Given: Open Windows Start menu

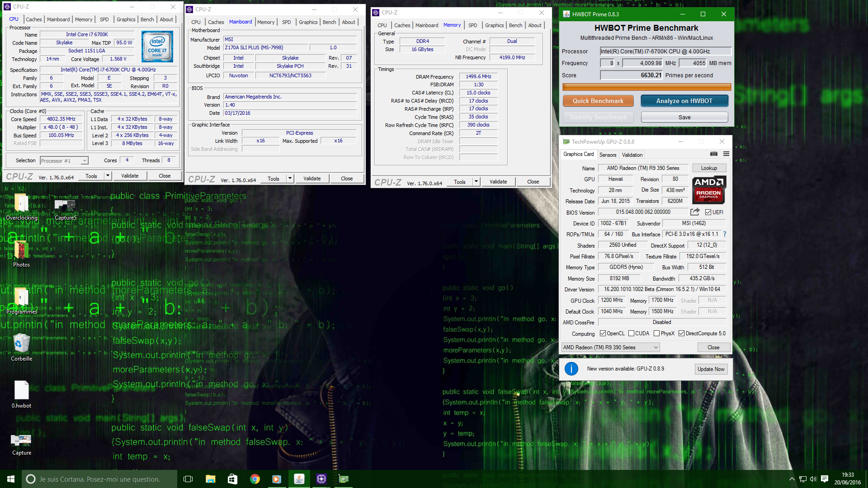Looking at the screenshot, I should pos(11,479).
